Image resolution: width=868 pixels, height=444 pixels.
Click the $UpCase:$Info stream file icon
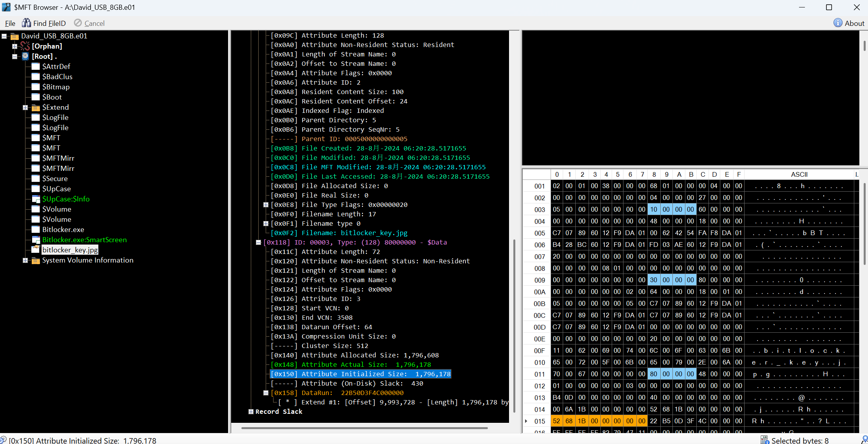coord(36,199)
